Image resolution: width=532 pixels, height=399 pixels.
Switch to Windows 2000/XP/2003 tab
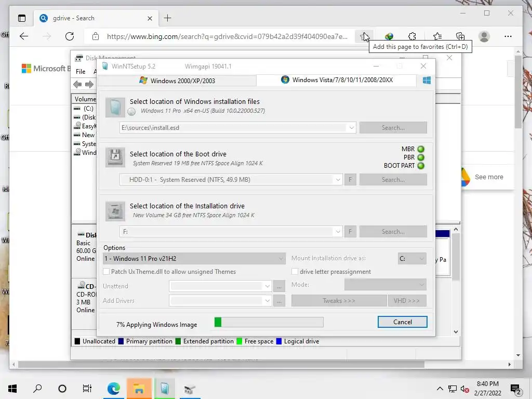(177, 81)
